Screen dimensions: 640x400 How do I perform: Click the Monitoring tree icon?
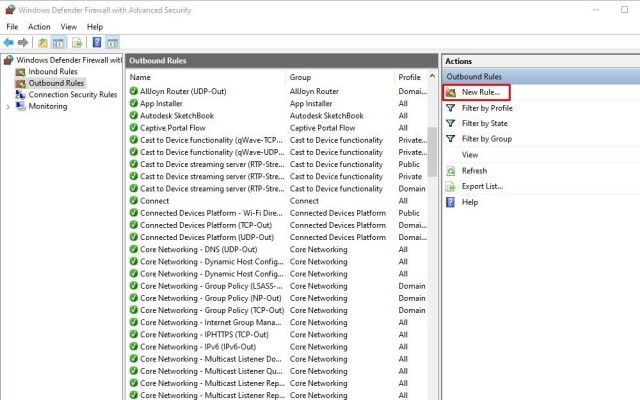click(20, 106)
